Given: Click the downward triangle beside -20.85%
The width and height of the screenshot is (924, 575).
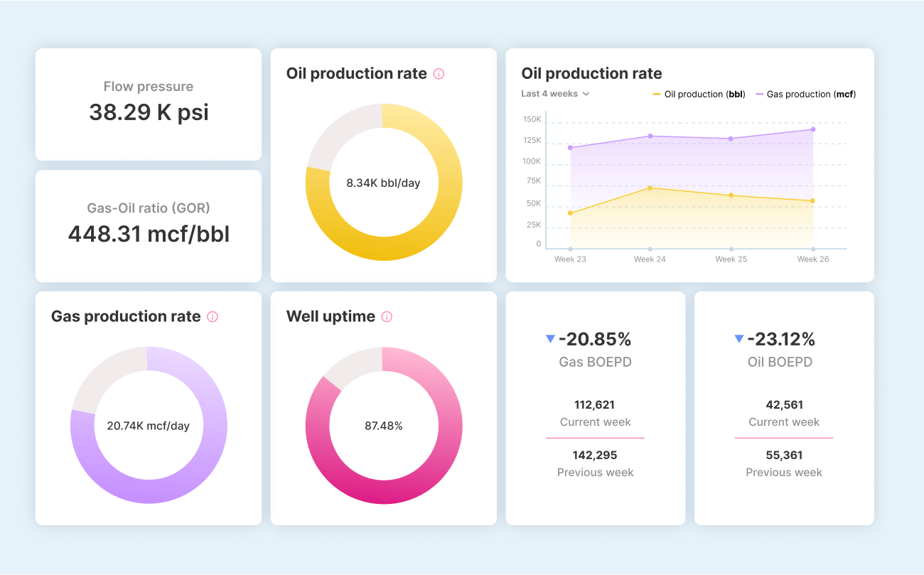Looking at the screenshot, I should pyautogui.click(x=549, y=339).
